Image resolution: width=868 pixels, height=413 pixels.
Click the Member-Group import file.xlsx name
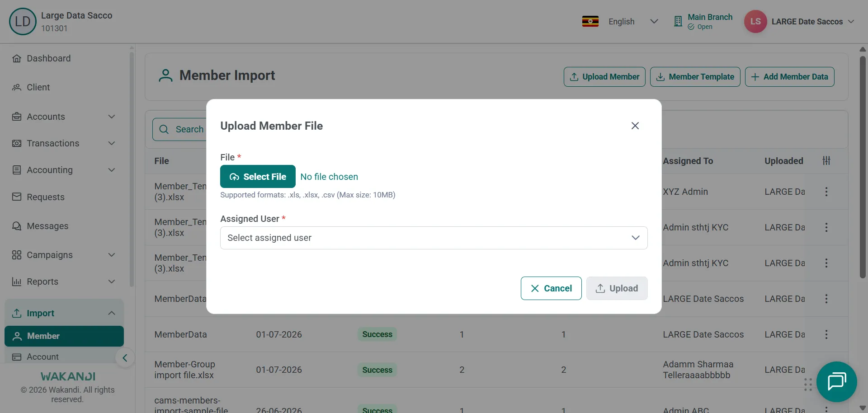pyautogui.click(x=184, y=370)
